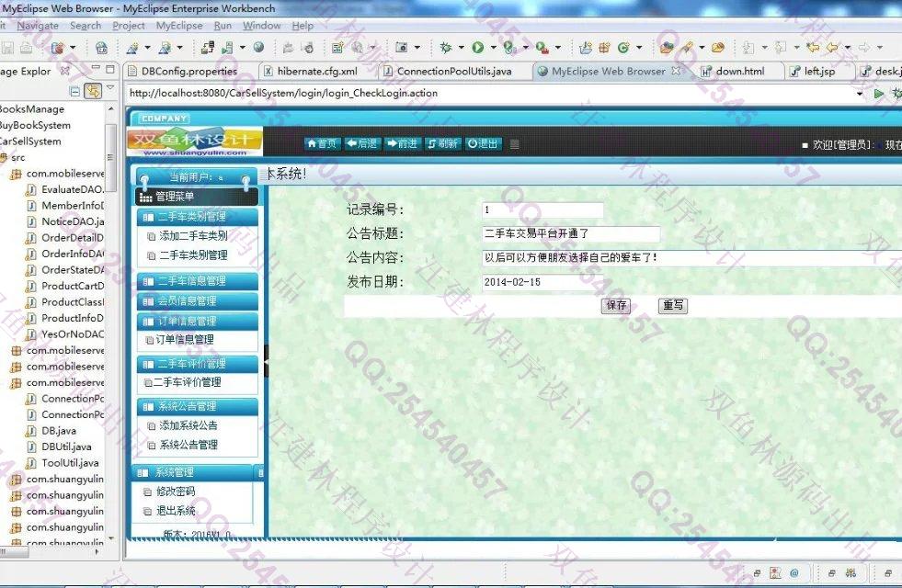Image resolution: width=902 pixels, height=588 pixels.
Task: Click the Debug bug icon in toolbar
Action: (x=447, y=48)
